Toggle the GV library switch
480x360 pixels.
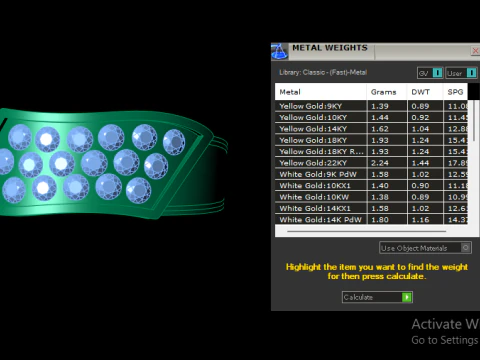430,73
